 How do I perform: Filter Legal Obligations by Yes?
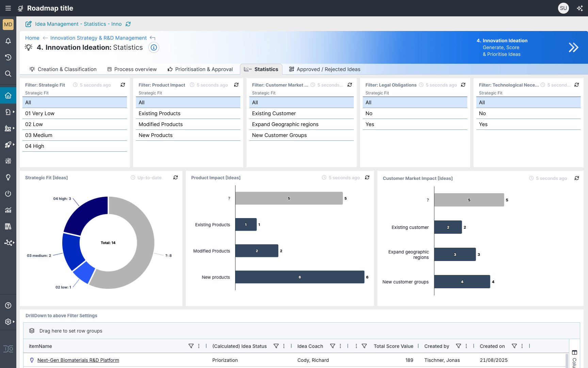415,124
